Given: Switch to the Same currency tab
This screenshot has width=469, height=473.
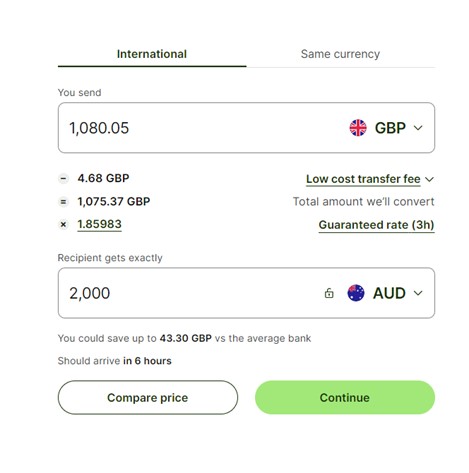Looking at the screenshot, I should pos(340,54).
